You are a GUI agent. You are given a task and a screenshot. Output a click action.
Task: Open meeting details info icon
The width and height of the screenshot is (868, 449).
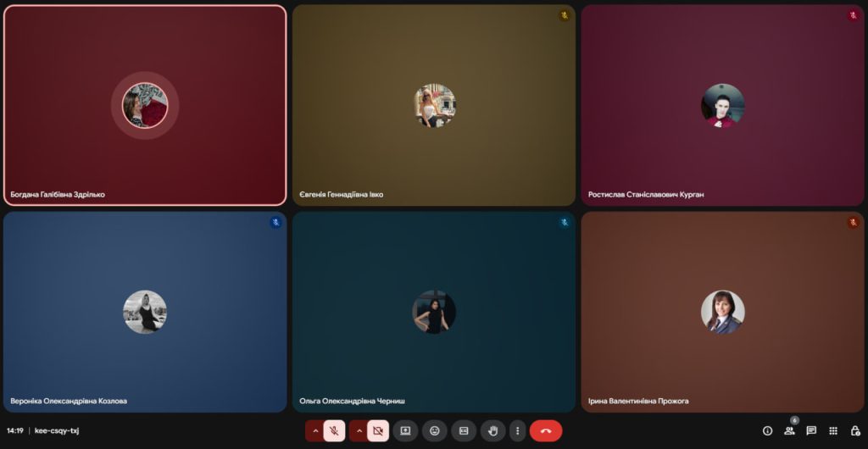coord(767,430)
